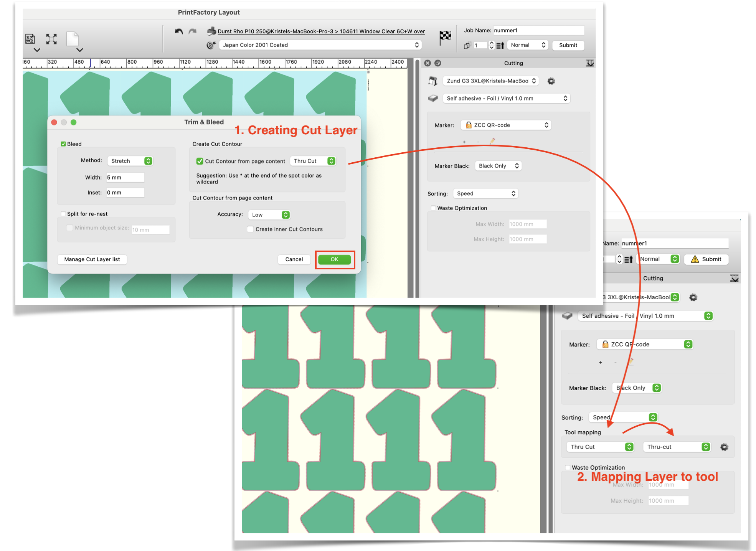The height and width of the screenshot is (551, 756).
Task: Click the blank page icon in toolbar
Action: [x=73, y=39]
